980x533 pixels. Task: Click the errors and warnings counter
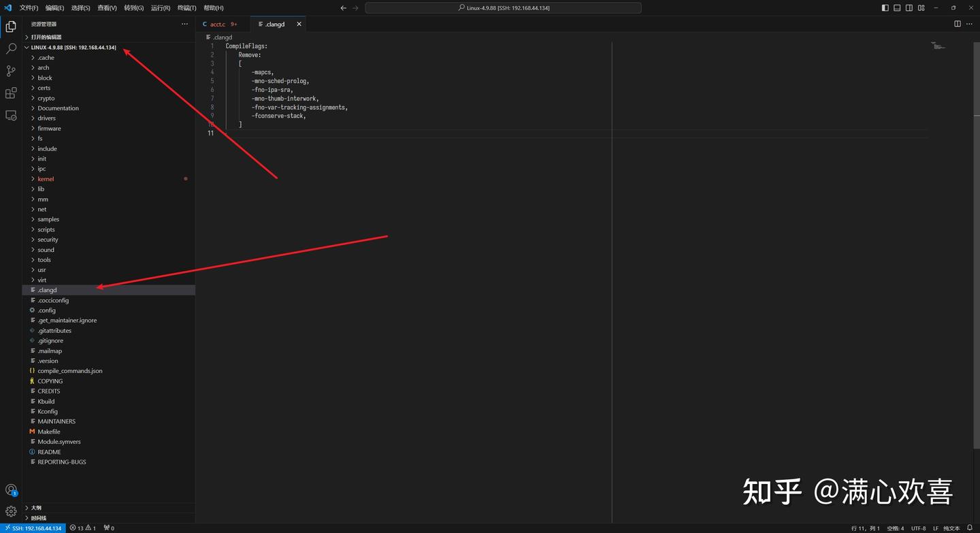(x=82, y=528)
